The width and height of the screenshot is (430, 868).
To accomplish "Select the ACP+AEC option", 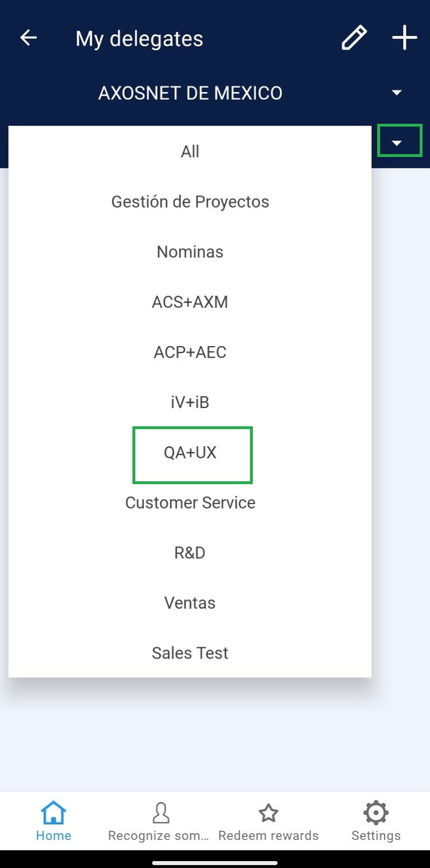I will pos(190,352).
